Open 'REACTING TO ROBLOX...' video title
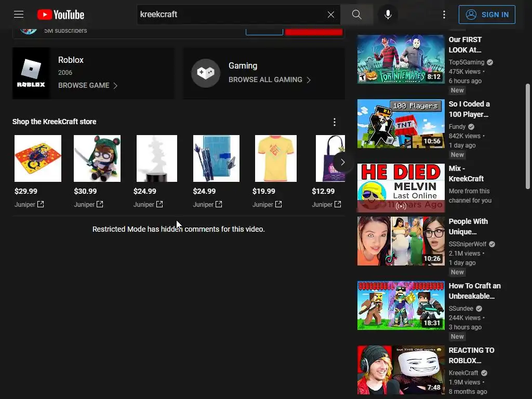The height and width of the screenshot is (399, 532). 471,355
